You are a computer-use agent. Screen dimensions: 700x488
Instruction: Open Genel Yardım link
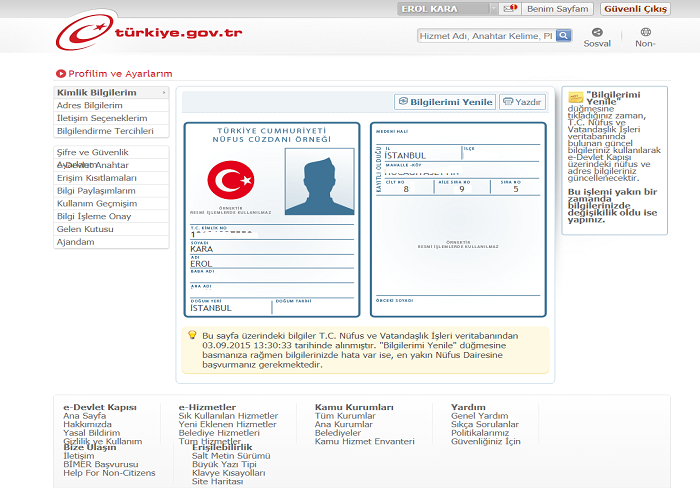(x=479, y=416)
